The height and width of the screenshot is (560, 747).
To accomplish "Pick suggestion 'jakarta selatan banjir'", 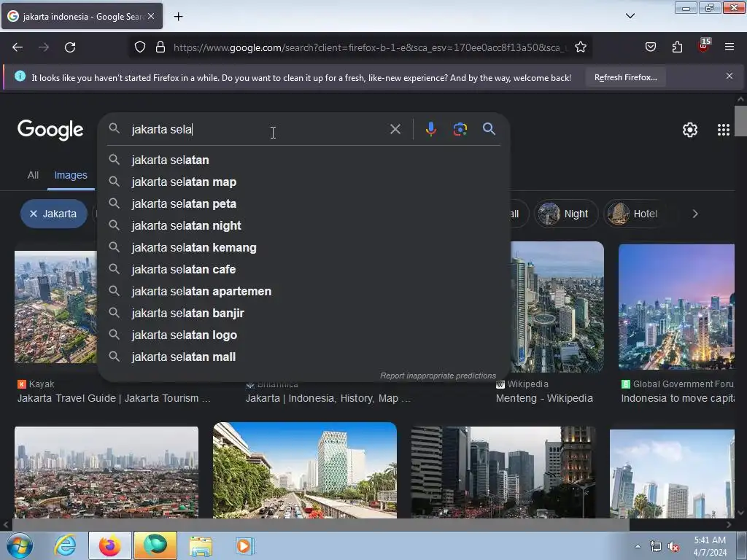I will 304,314.
